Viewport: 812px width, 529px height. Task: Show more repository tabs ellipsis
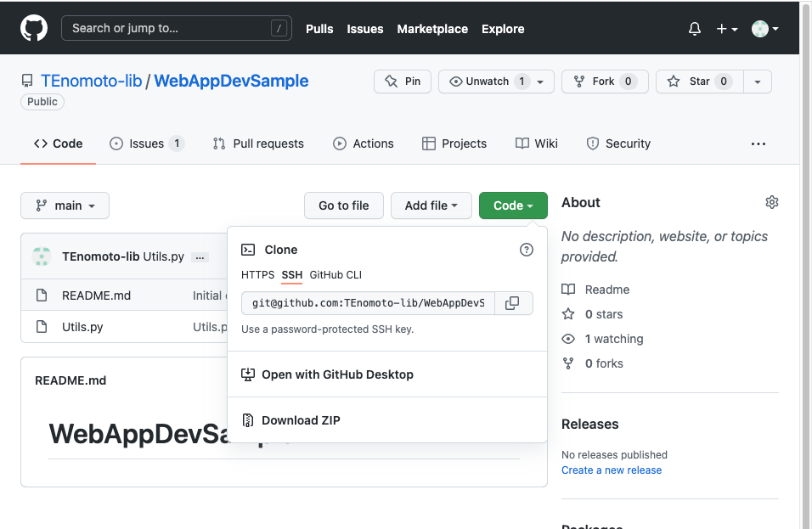[x=758, y=144]
